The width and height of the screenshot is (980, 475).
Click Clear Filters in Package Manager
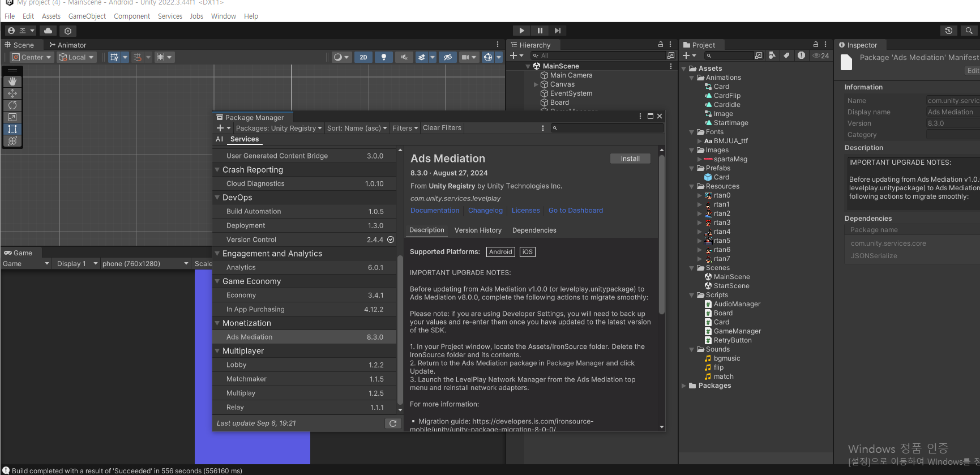coord(442,128)
